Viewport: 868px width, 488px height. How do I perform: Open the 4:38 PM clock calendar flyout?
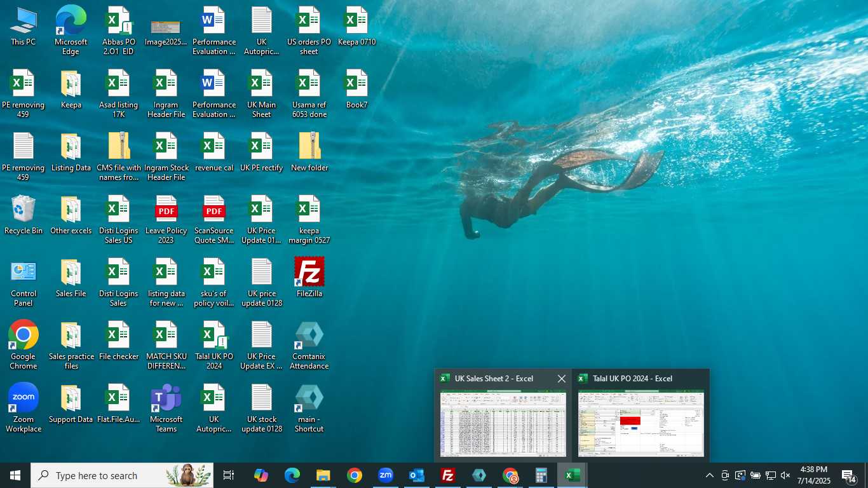814,475
